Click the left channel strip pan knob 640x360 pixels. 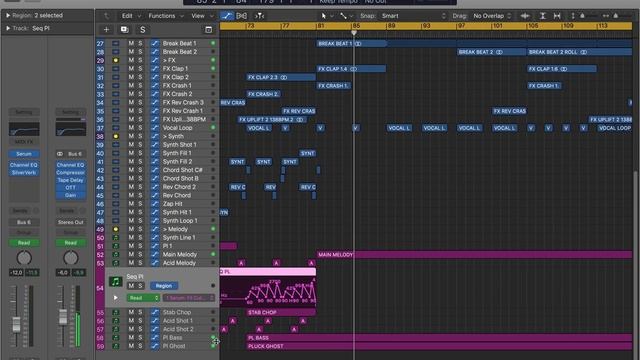point(24,258)
